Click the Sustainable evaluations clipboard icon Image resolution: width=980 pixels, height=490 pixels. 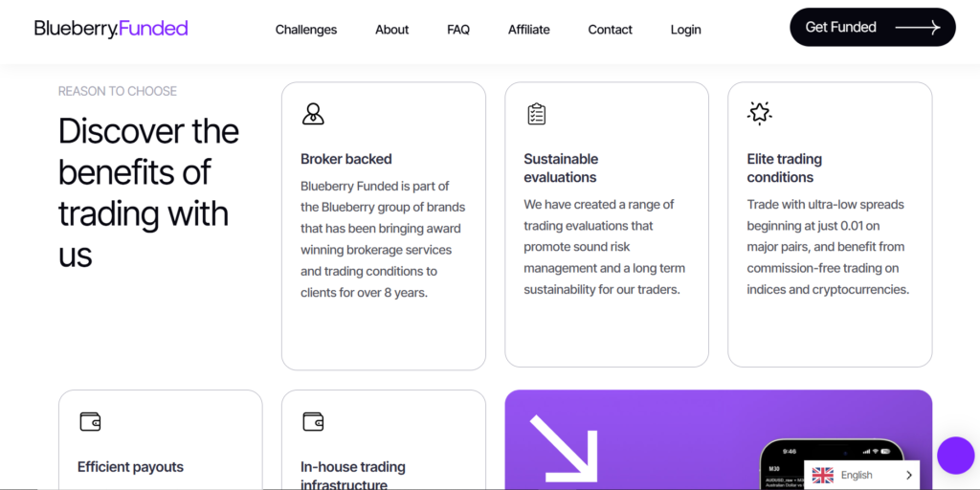536,114
